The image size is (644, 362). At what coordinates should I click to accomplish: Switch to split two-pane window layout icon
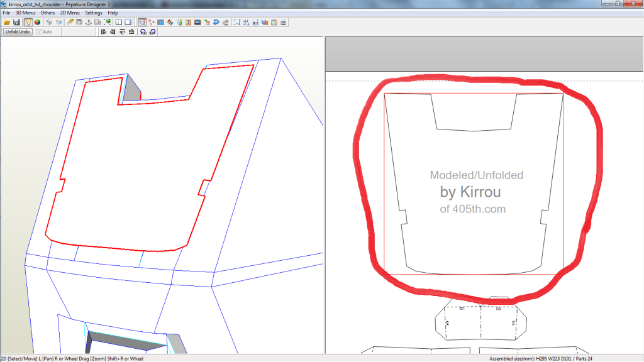click(x=119, y=22)
